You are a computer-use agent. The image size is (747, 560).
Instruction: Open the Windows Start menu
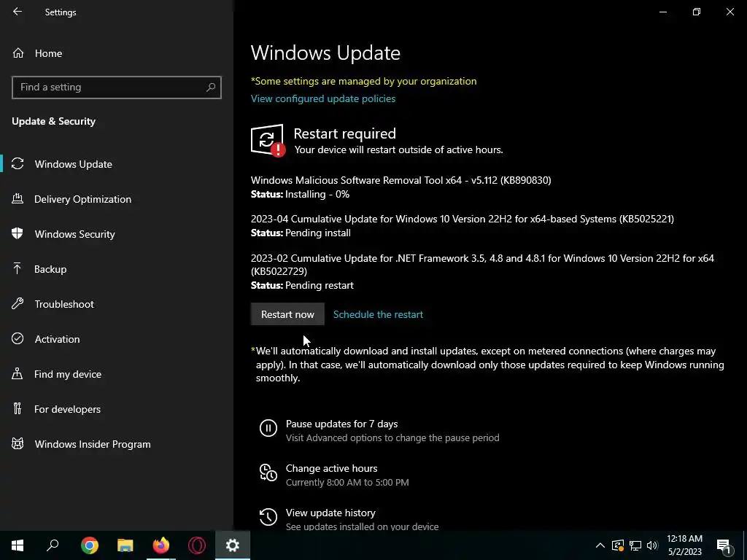tap(18, 545)
